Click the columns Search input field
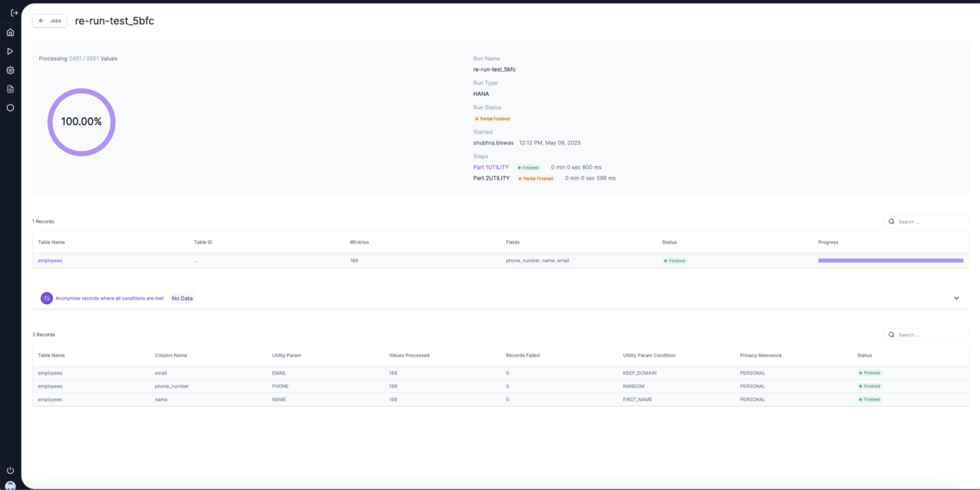980x490 pixels. click(930, 335)
